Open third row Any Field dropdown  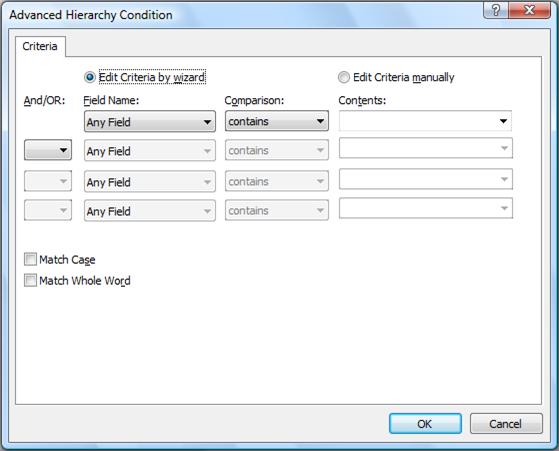pos(150,182)
